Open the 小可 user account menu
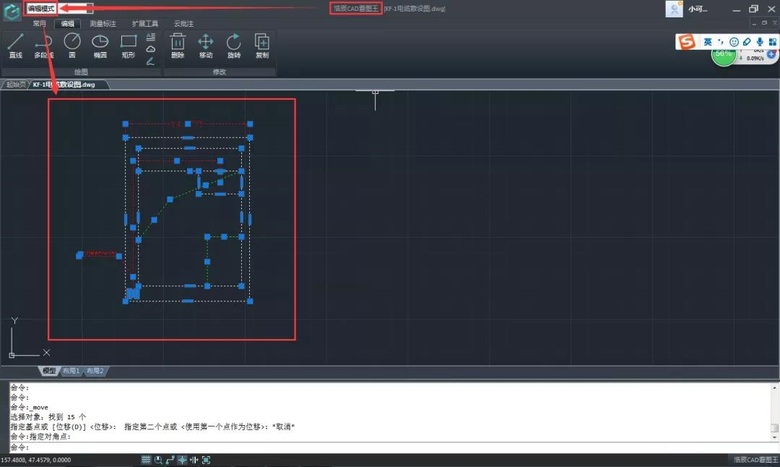Viewport: 780px width, 467px height. 698,9
